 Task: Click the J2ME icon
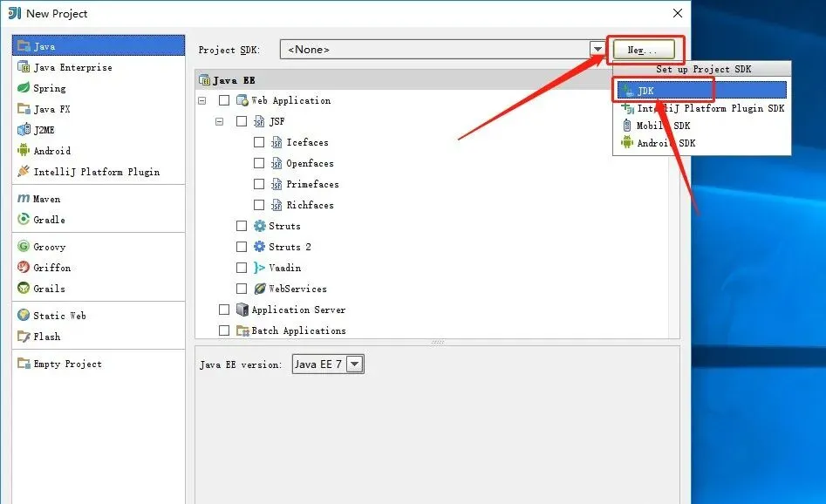[24, 130]
